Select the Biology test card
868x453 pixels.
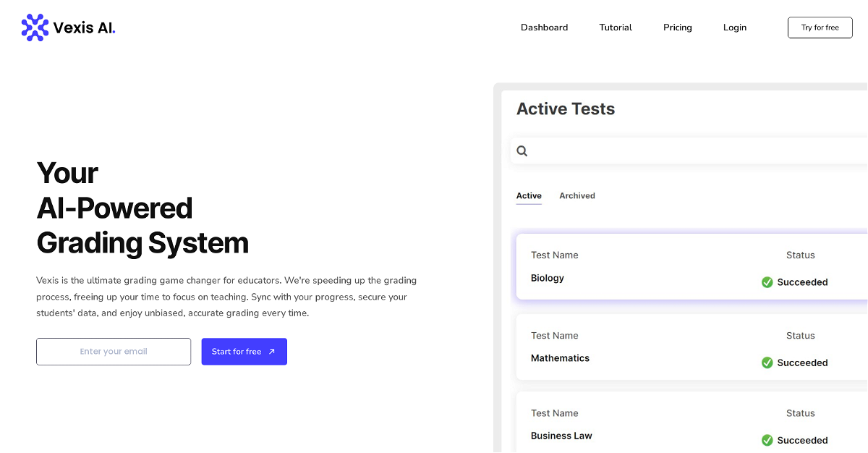click(x=651, y=267)
